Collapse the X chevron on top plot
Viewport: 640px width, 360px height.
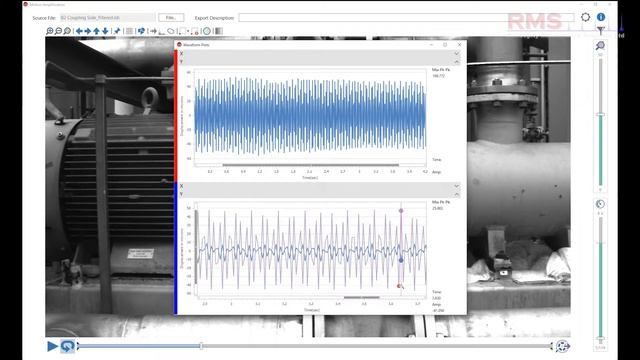click(x=456, y=53)
